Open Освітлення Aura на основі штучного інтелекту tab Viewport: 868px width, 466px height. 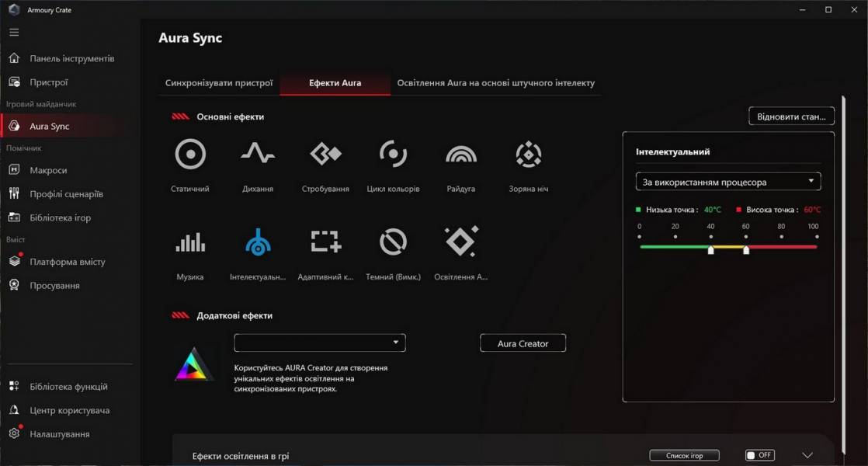tap(496, 83)
